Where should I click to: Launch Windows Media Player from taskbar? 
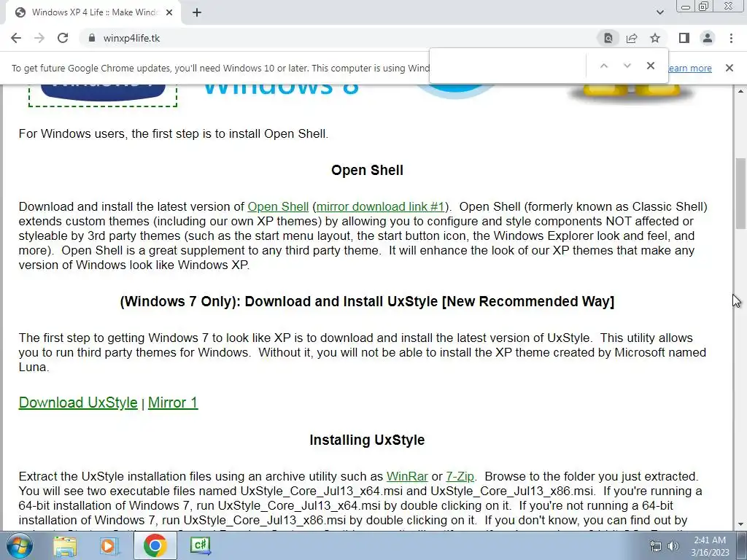(109, 545)
